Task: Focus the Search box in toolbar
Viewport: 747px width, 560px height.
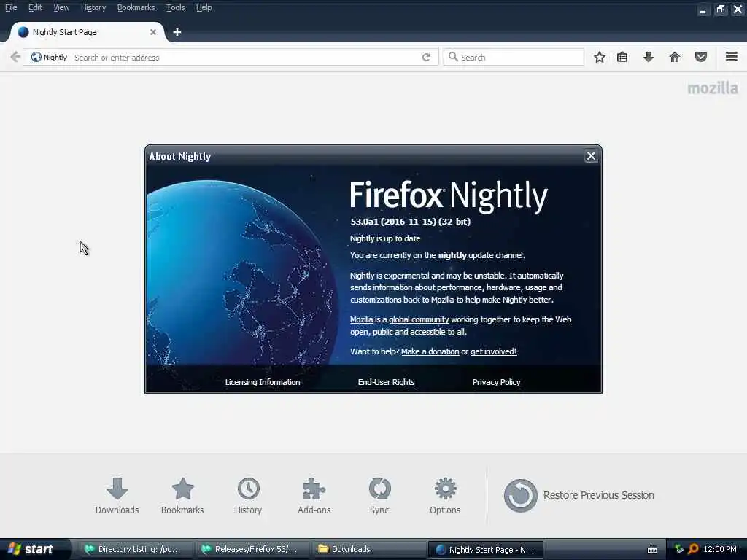Action: coord(514,57)
